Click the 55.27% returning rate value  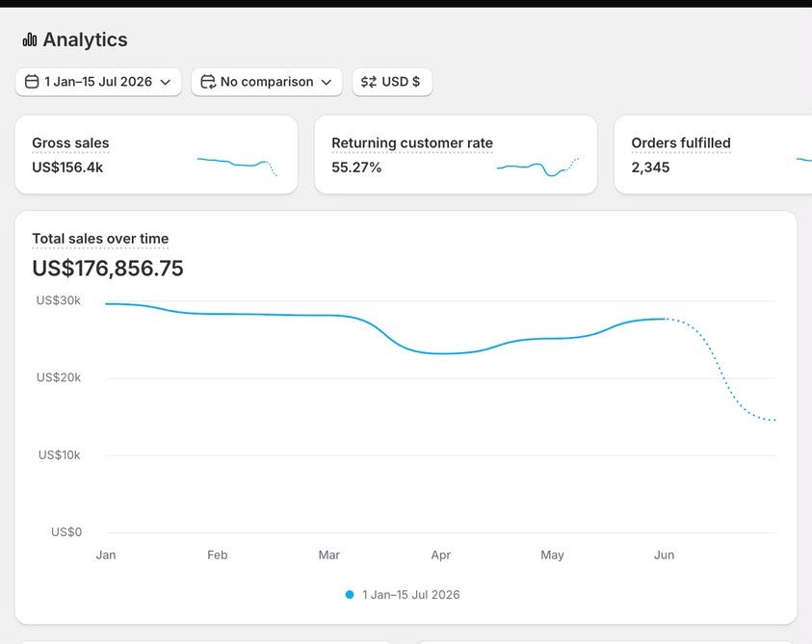[356, 167]
